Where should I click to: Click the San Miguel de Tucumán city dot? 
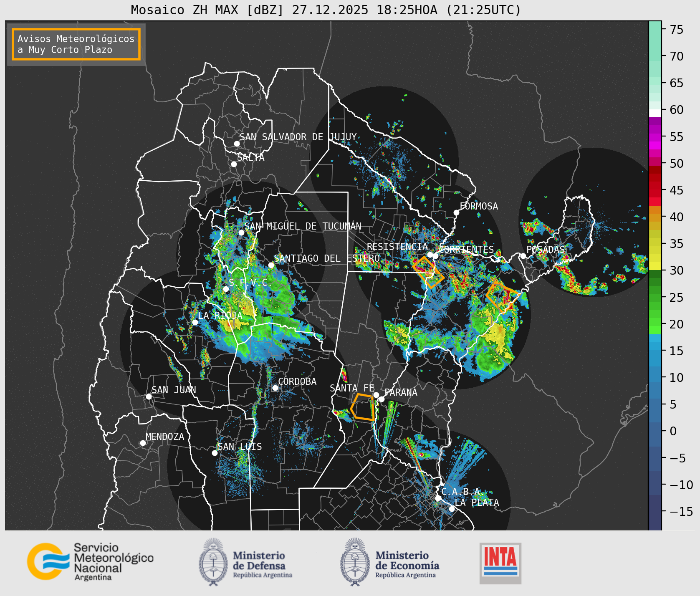click(x=241, y=232)
